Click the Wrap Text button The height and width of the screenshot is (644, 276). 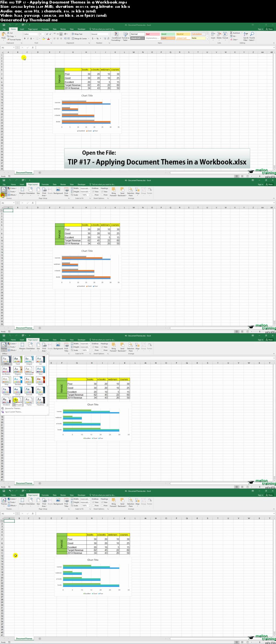click(x=77, y=34)
